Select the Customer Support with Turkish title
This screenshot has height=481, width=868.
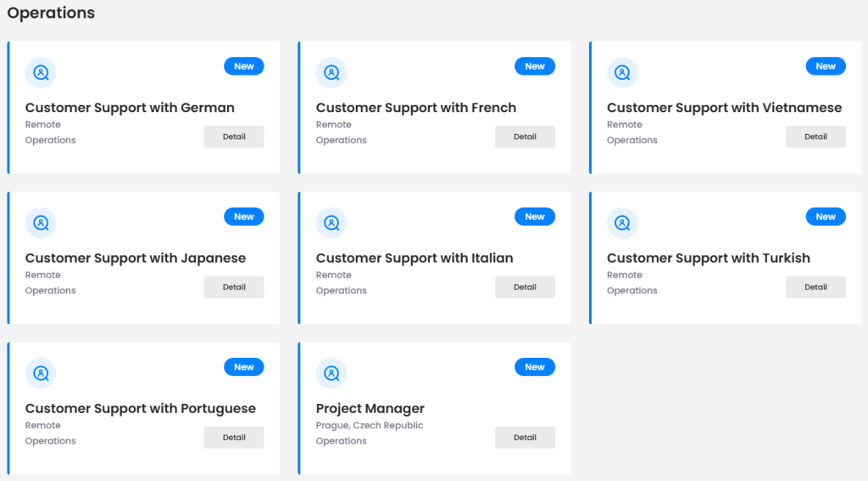point(708,258)
